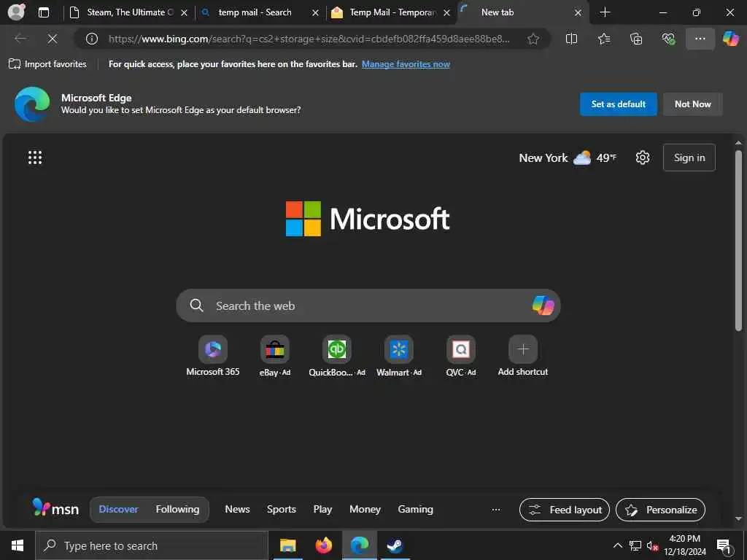Open the QVC shortcut tile
The height and width of the screenshot is (560, 747).
[461, 356]
